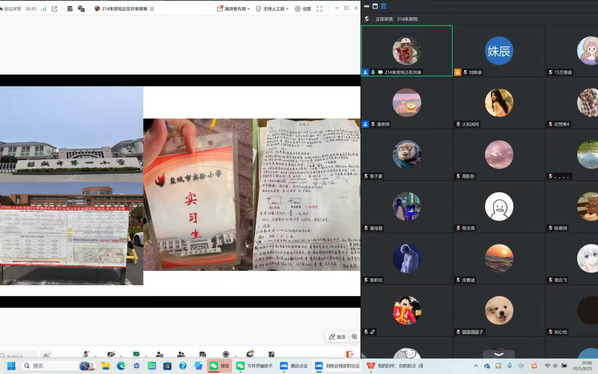Viewport: 598px width, 374px height.
Task: Open 微信 WeChat from the taskbar
Action: 220,366
